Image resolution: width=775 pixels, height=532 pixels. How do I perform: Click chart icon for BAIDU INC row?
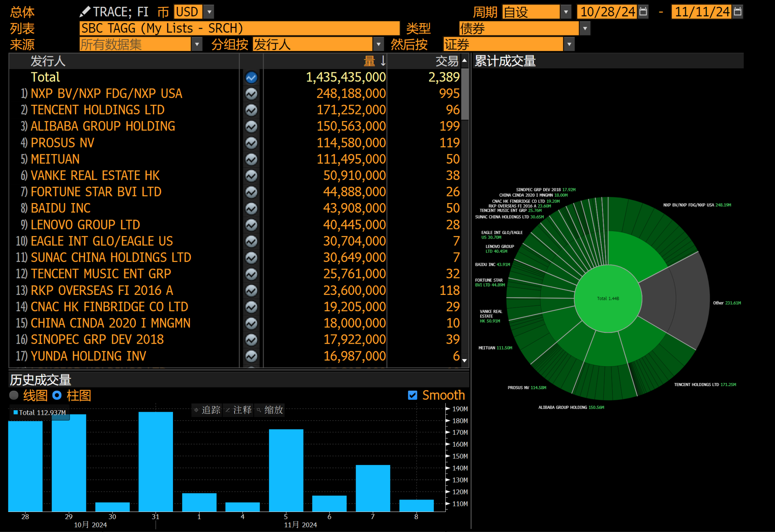(x=251, y=208)
